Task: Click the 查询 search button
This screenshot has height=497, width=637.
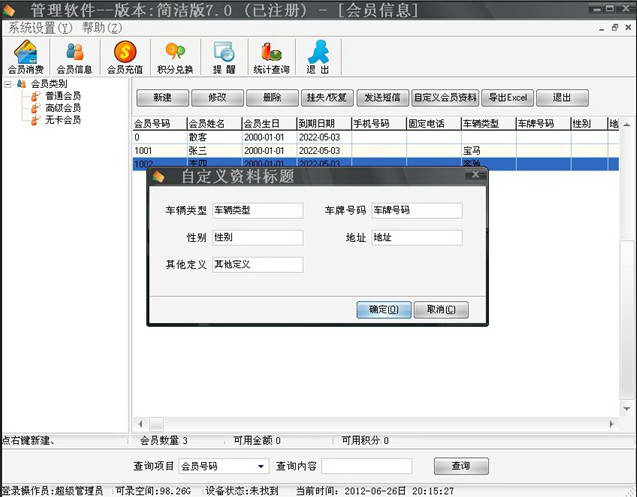Action: 461,466
